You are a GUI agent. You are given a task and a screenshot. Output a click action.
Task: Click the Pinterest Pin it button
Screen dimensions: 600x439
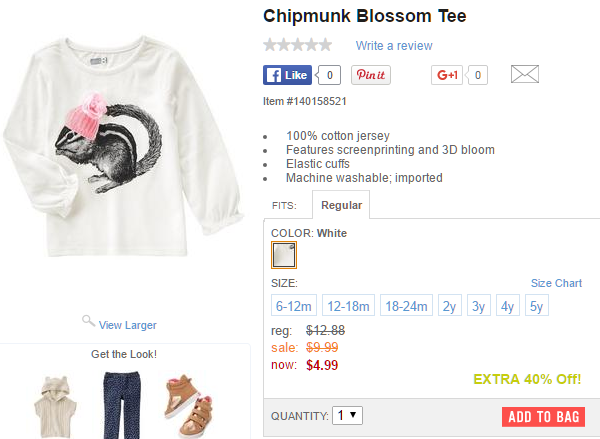(x=370, y=75)
